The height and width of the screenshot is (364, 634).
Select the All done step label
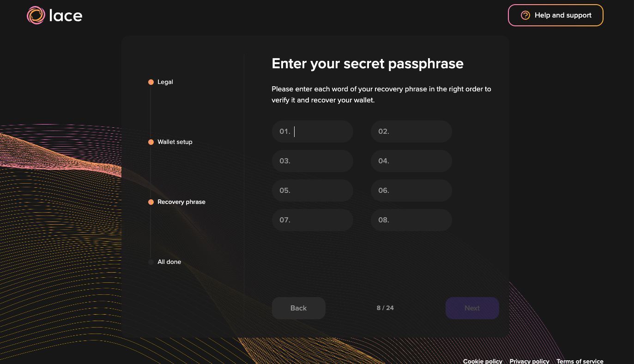[x=169, y=262]
